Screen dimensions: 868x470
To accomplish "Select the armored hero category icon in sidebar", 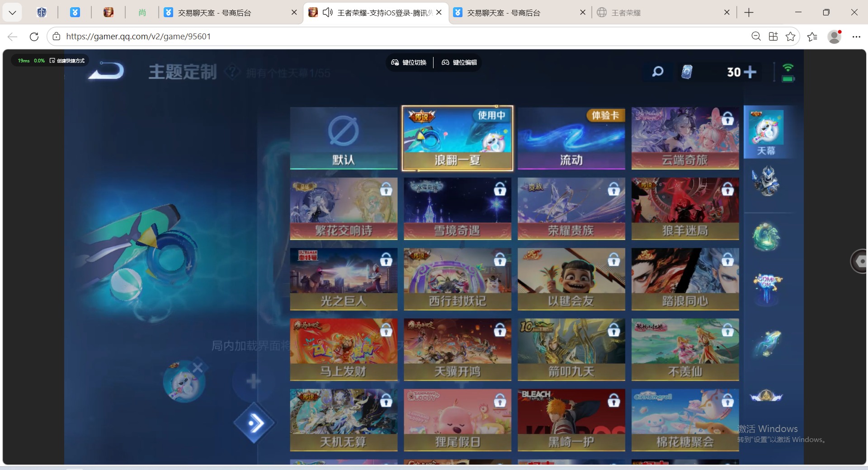I will [766, 181].
